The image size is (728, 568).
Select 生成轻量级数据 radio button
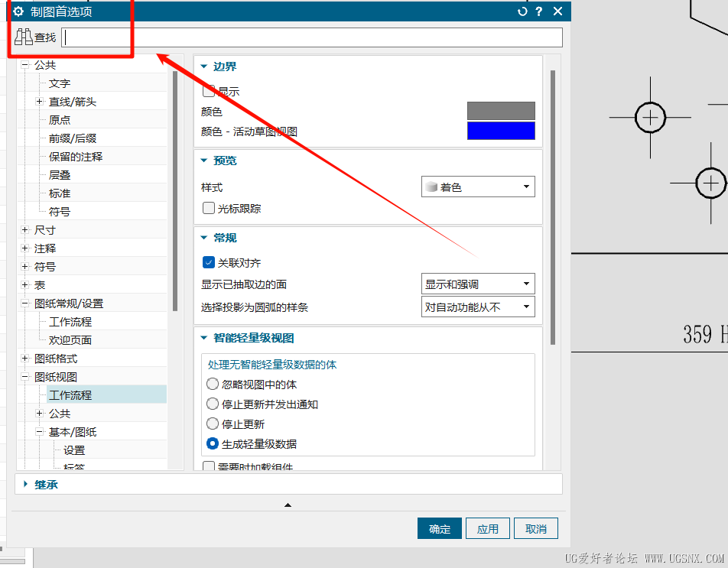212,443
